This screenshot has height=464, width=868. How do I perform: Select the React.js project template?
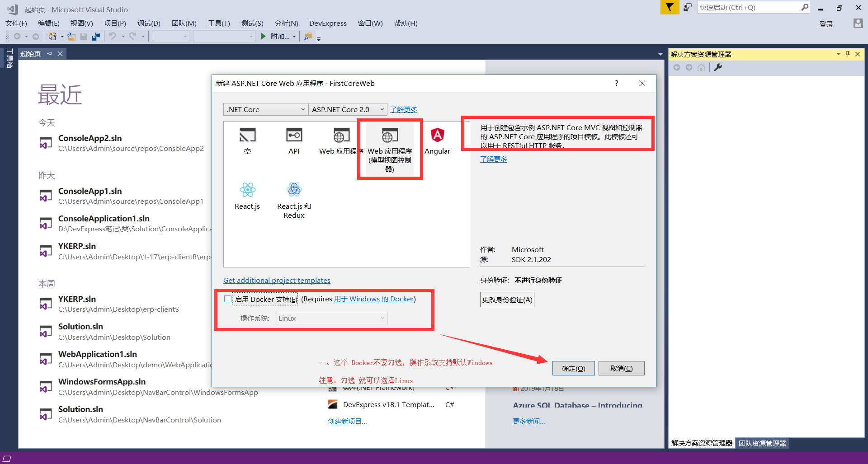[x=247, y=196]
